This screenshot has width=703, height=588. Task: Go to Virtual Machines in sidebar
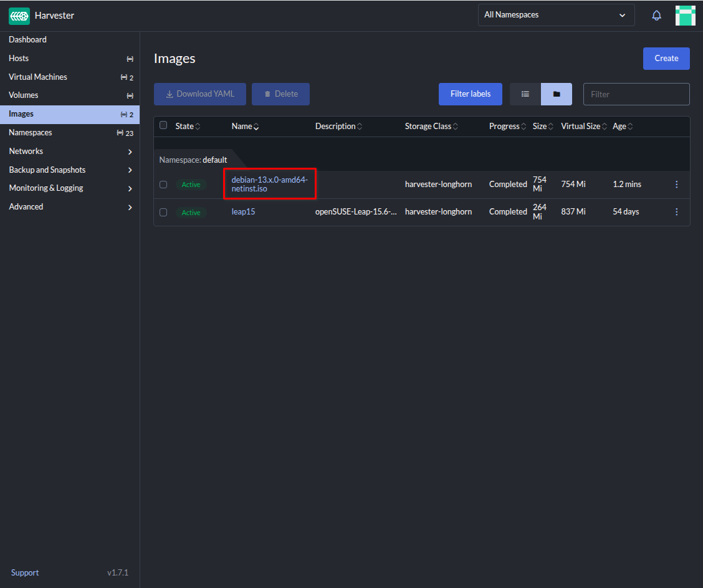click(x=38, y=77)
